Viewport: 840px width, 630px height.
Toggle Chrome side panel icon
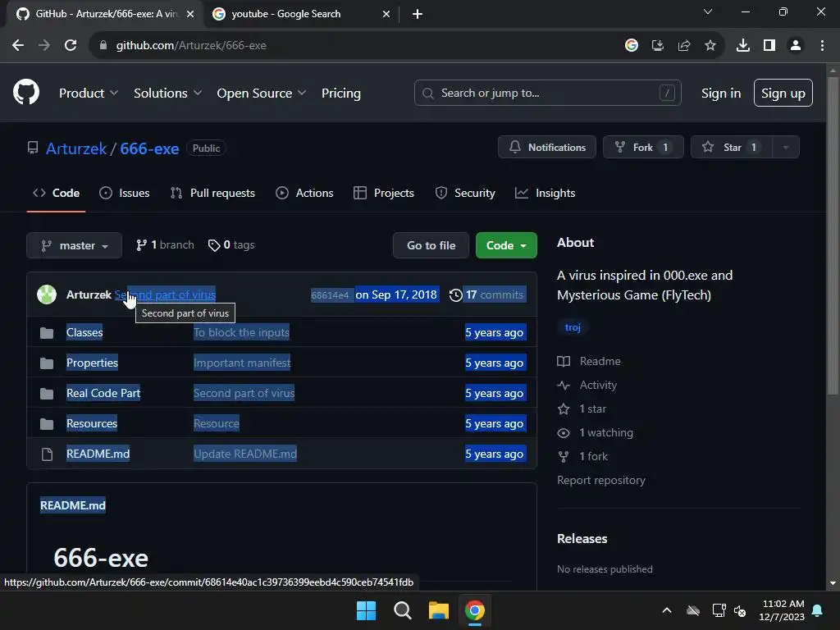coord(769,46)
